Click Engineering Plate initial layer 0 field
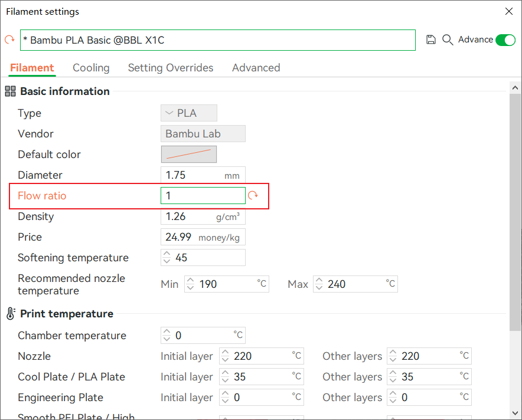The image size is (522, 420). [262, 398]
